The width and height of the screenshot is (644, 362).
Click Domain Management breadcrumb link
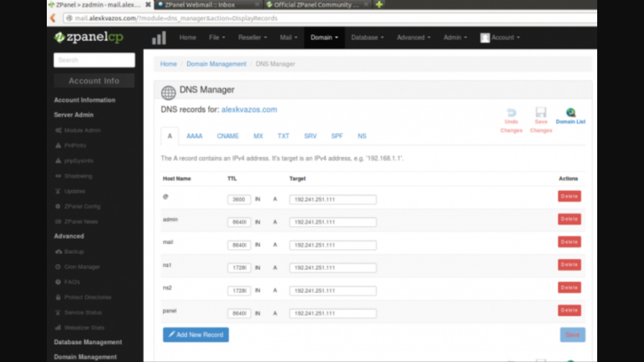pyautogui.click(x=216, y=64)
